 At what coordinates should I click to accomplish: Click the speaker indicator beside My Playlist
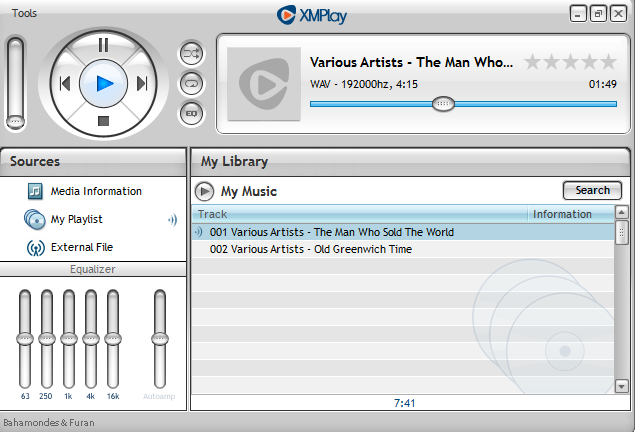(x=173, y=220)
